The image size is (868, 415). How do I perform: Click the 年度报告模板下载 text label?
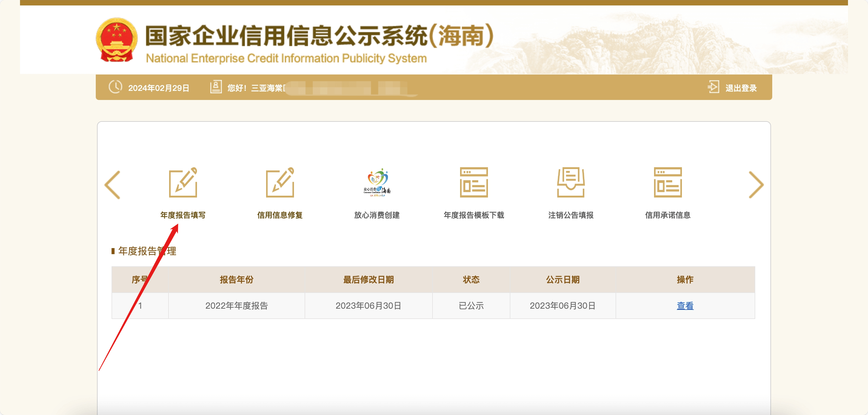click(x=474, y=215)
